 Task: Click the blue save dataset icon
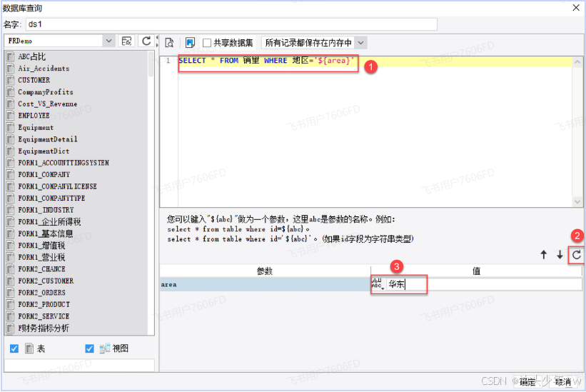[190, 43]
